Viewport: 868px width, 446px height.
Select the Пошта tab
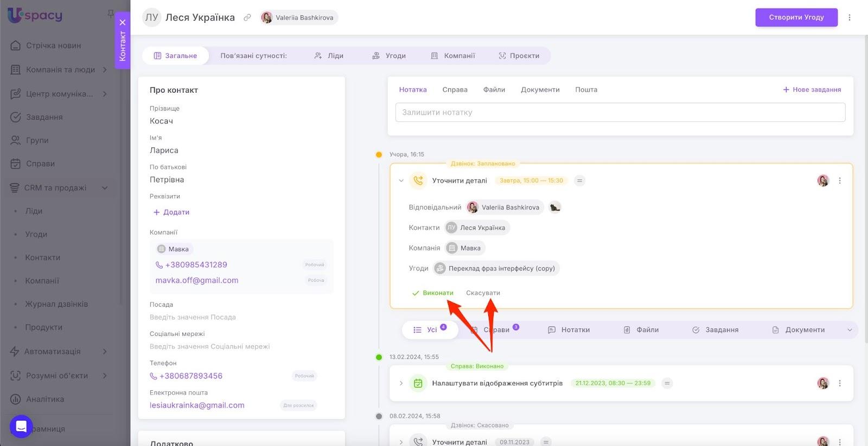point(586,90)
